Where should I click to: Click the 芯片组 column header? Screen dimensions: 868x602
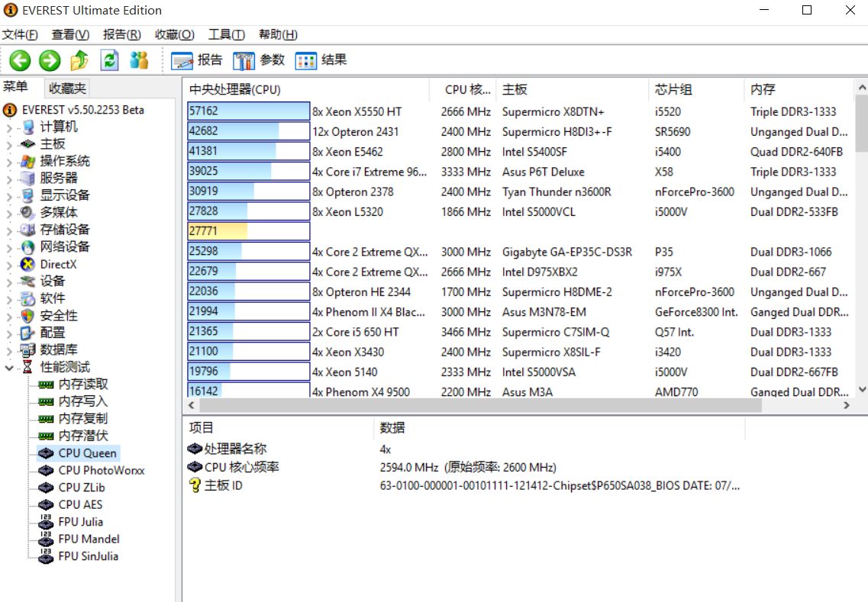tap(696, 89)
